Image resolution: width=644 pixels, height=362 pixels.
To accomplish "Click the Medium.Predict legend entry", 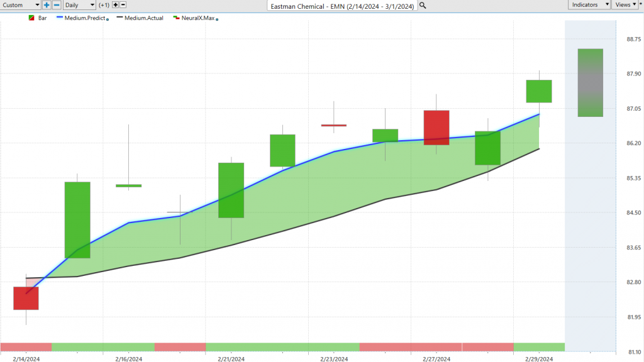I will [81, 18].
